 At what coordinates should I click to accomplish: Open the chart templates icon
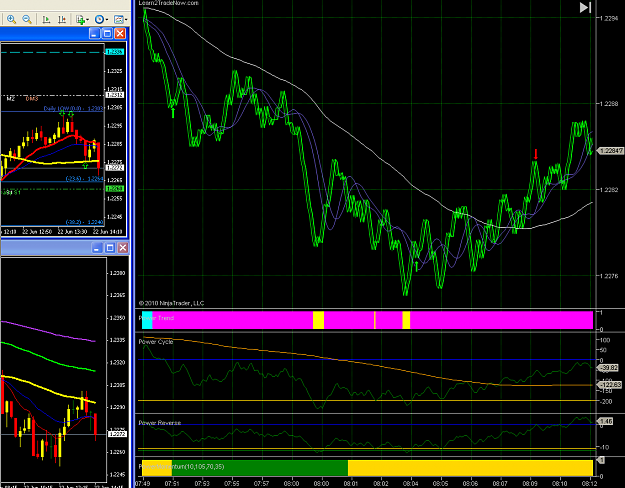[x=118, y=19]
